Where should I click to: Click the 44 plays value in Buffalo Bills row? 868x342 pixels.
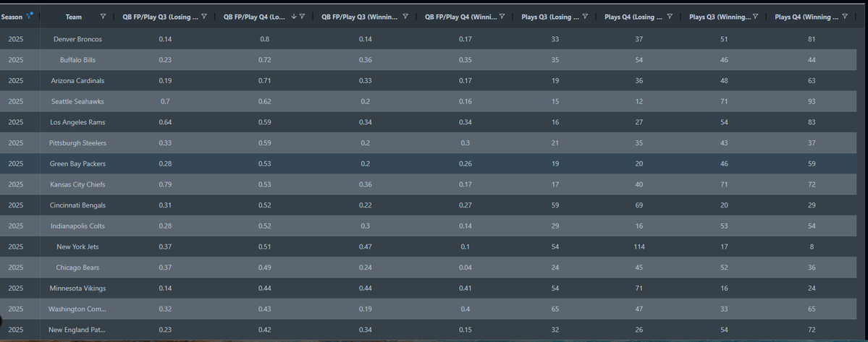click(812, 60)
